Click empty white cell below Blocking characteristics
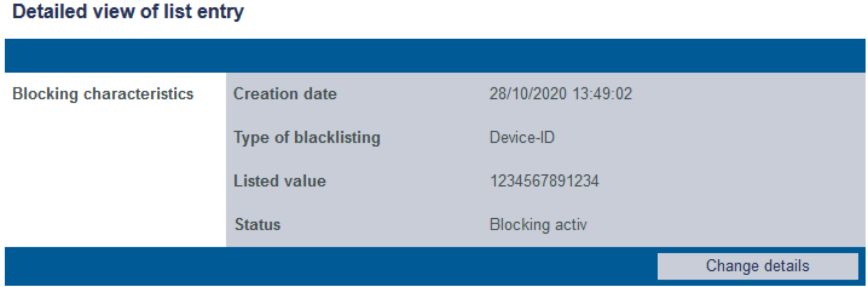 (115, 183)
